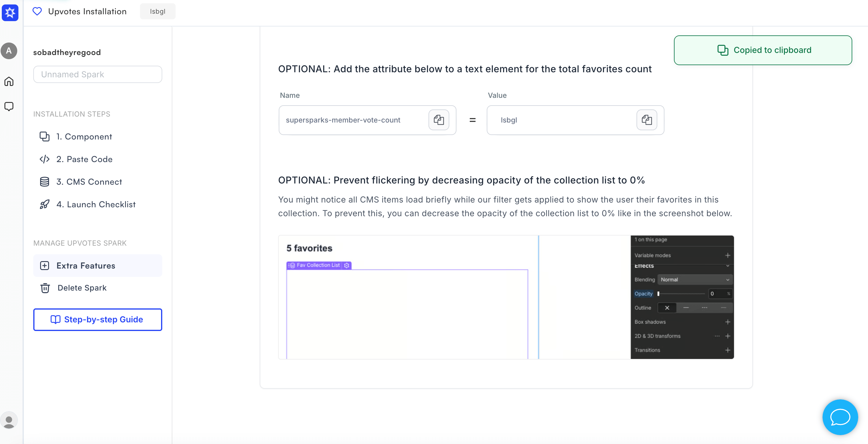Open the blue live chat widget
This screenshot has height=444, width=868.
point(840,417)
